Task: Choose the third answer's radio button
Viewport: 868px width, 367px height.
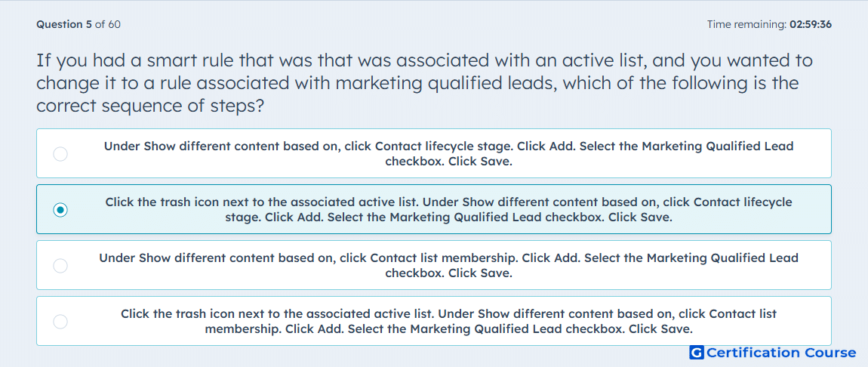Action: [60, 266]
